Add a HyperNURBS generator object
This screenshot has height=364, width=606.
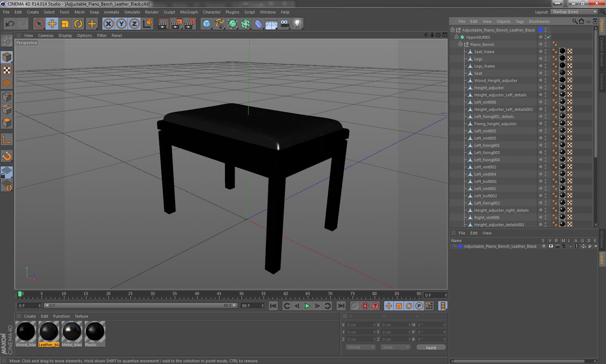[x=233, y=24]
